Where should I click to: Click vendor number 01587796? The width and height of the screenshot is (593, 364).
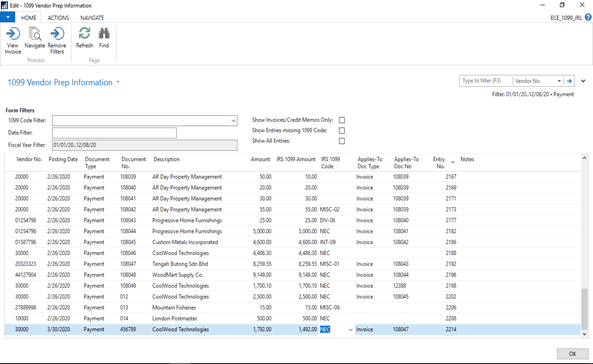(x=26, y=242)
